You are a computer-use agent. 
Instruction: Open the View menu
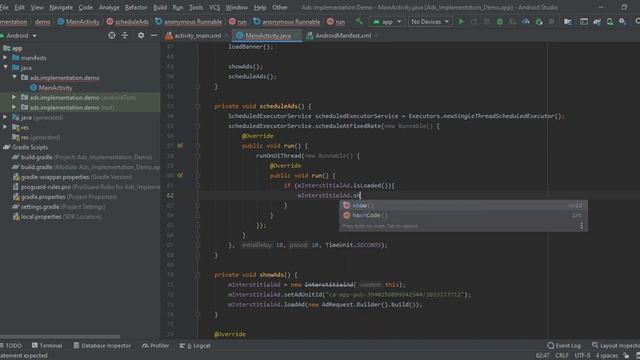click(x=37, y=7)
